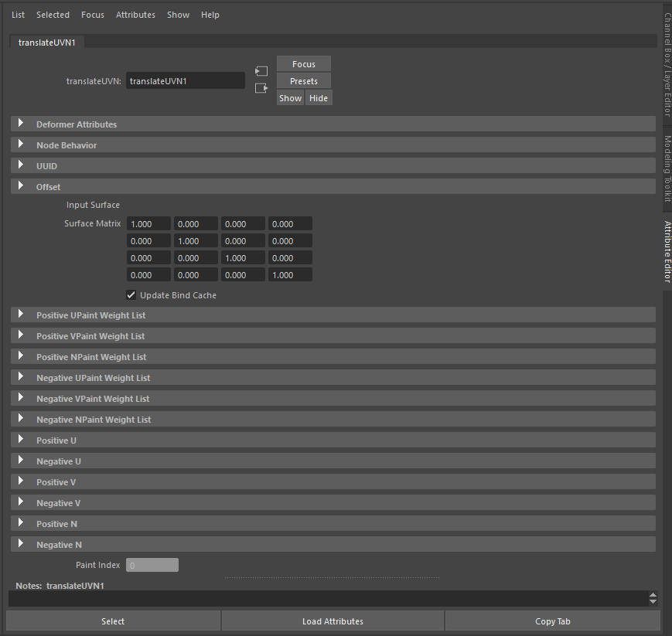Screen dimensions: 672x636
Task: Open the Channel Box / Layer Editor panel
Action: tap(665, 46)
